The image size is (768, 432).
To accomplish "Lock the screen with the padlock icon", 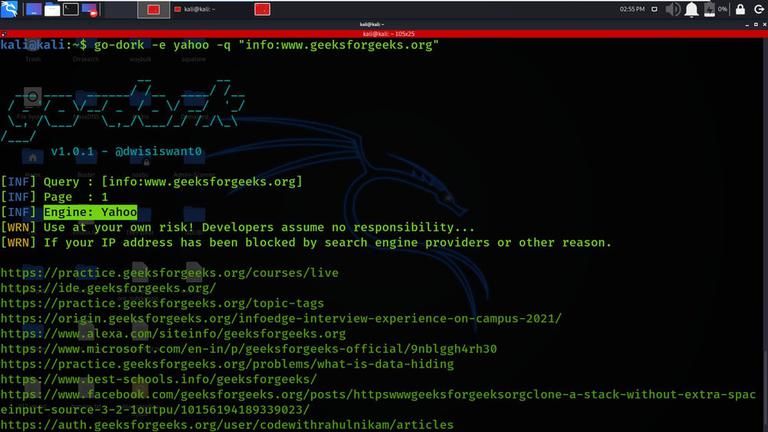I will [x=740, y=9].
